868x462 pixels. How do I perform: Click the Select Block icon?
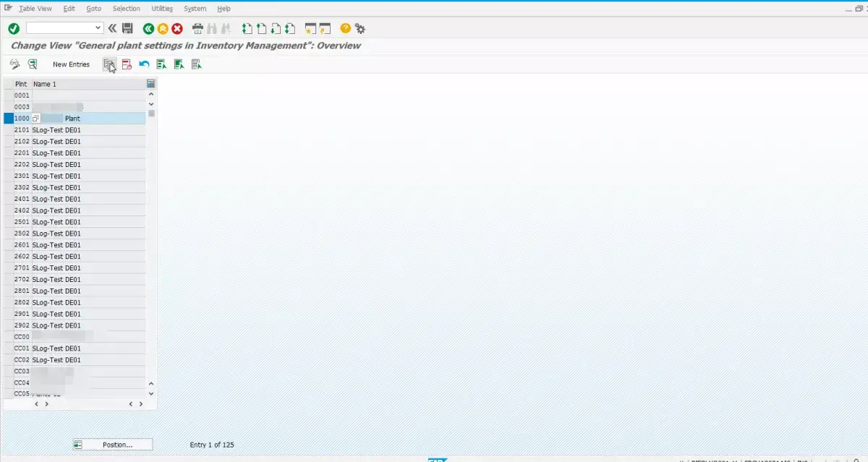tap(179, 64)
